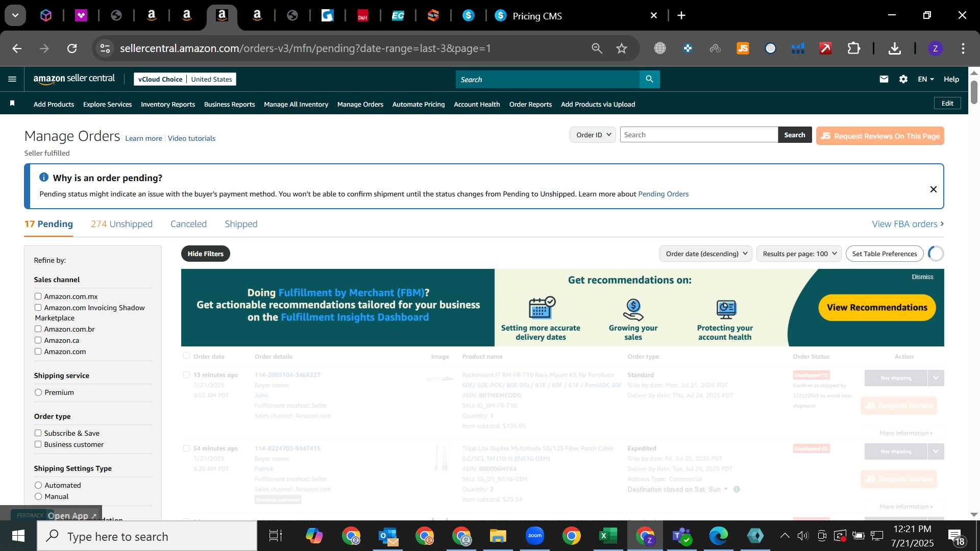Open the Pending Orders help link

pos(663,194)
